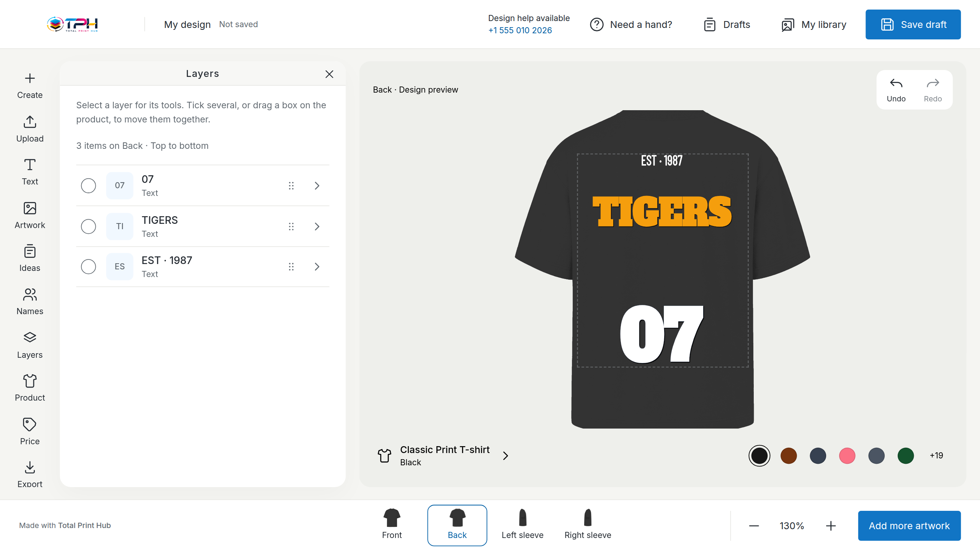Image resolution: width=980 pixels, height=551 pixels.
Task: Click the TIGERS text on the shirt
Action: point(662,211)
